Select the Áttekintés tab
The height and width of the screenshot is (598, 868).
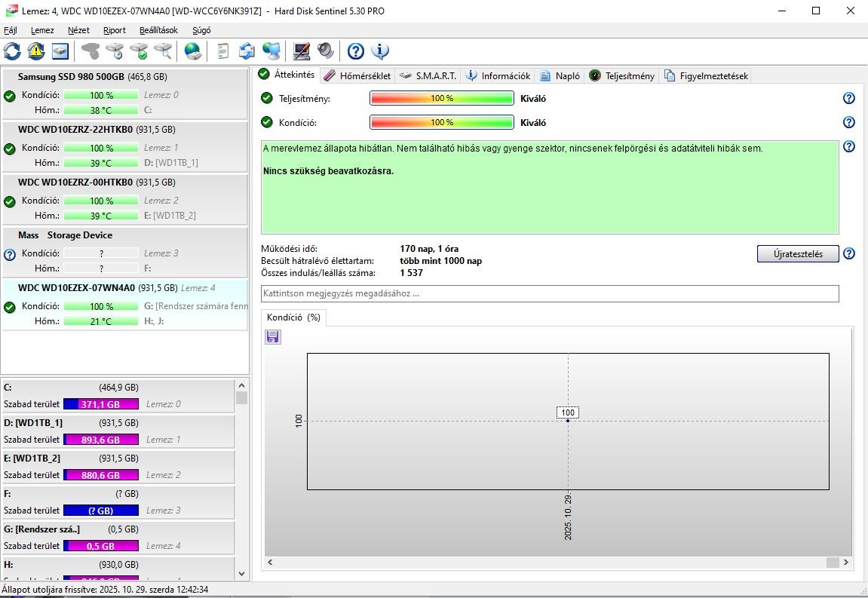[x=287, y=74]
